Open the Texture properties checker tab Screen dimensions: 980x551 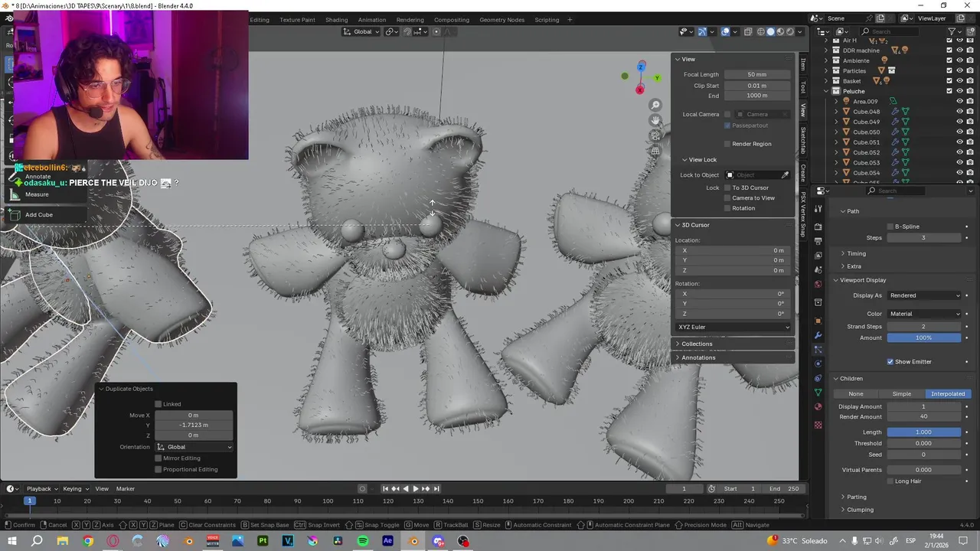click(818, 425)
